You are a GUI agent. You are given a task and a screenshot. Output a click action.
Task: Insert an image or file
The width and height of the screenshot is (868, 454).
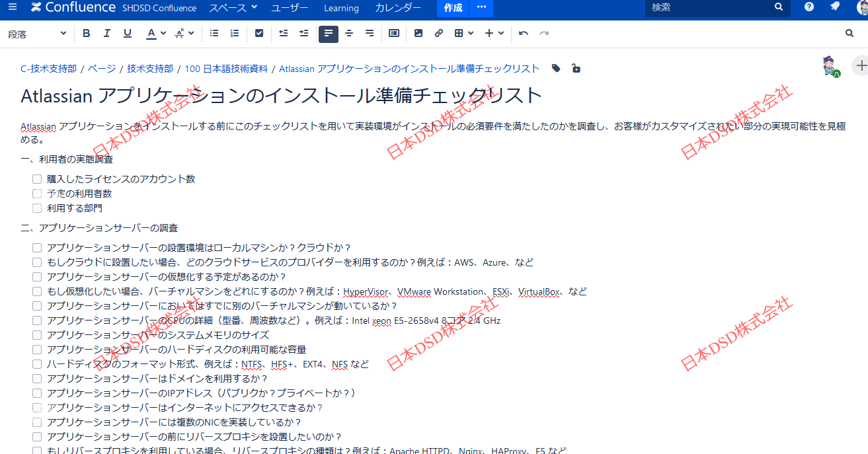[x=418, y=33]
